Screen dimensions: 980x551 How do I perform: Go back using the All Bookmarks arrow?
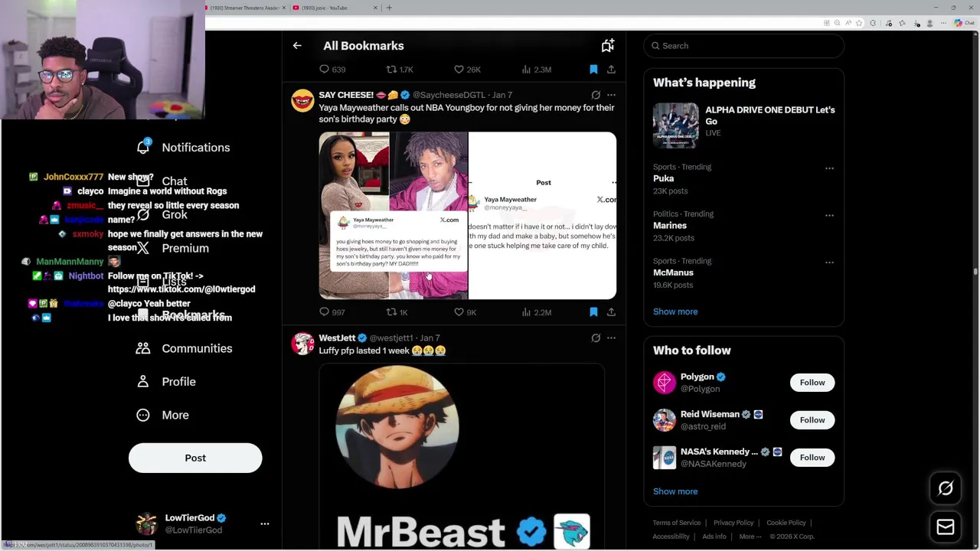(x=297, y=46)
